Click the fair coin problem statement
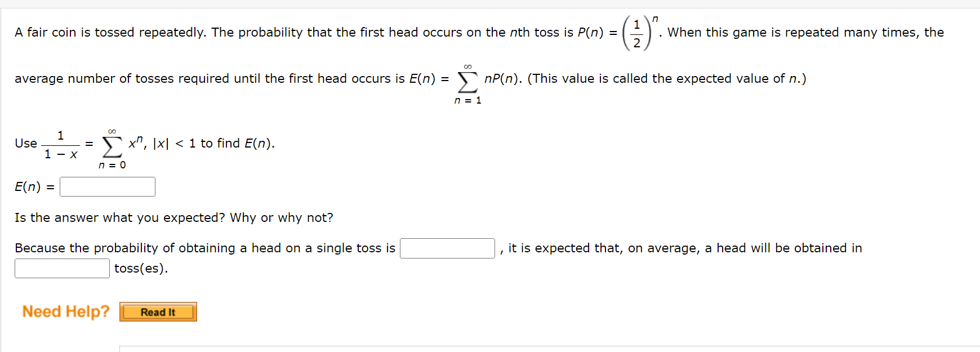Image resolution: width=980 pixels, height=352 pixels. 225,32
